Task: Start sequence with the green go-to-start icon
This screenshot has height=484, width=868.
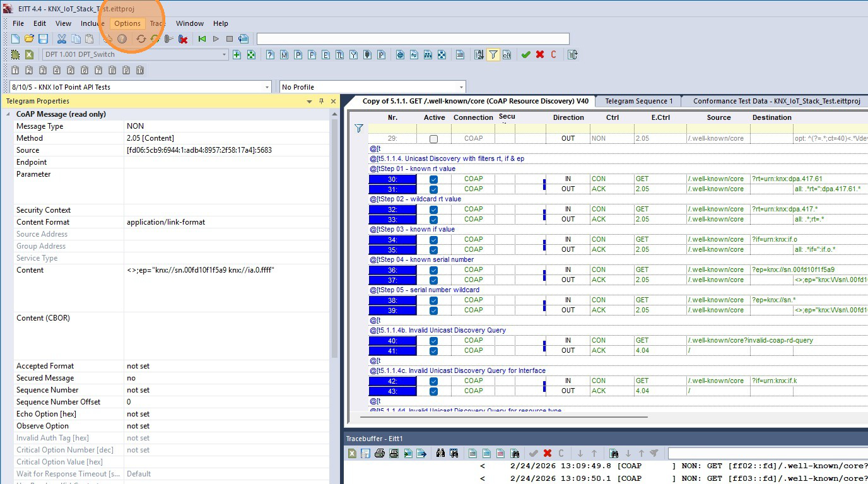Action: click(x=202, y=39)
